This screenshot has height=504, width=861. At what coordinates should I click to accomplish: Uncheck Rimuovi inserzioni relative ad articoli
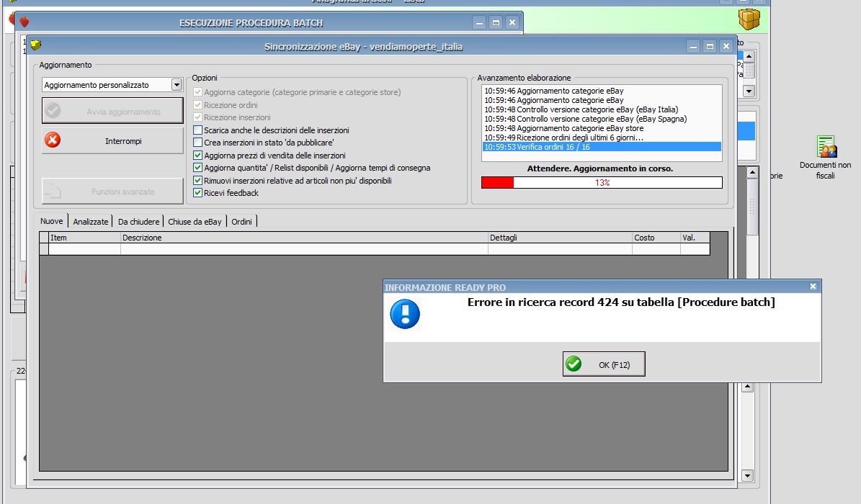coord(197,181)
